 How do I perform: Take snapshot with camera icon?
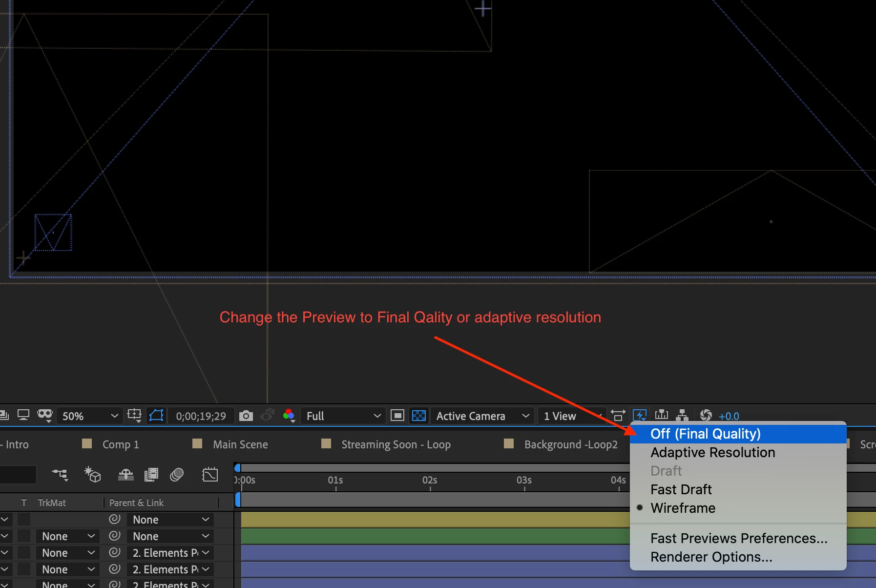(246, 416)
